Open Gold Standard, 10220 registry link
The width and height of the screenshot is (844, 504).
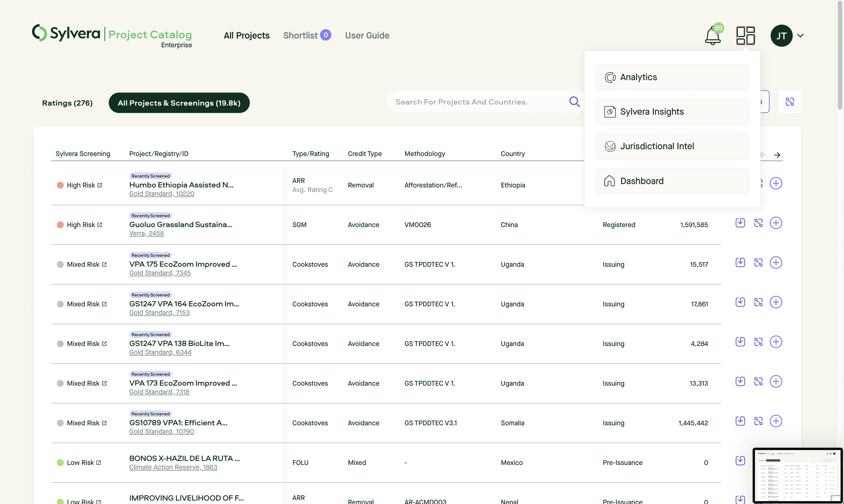click(162, 194)
